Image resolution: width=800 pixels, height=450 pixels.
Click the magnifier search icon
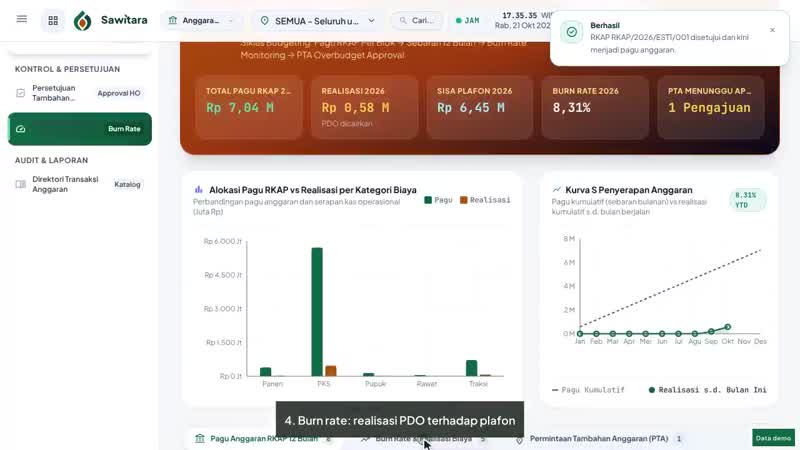[403, 20]
